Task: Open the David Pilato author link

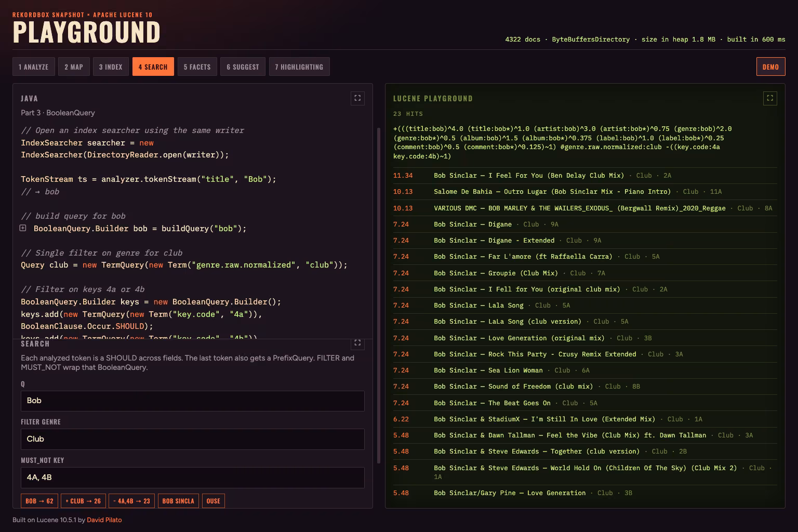Action: pos(104,520)
